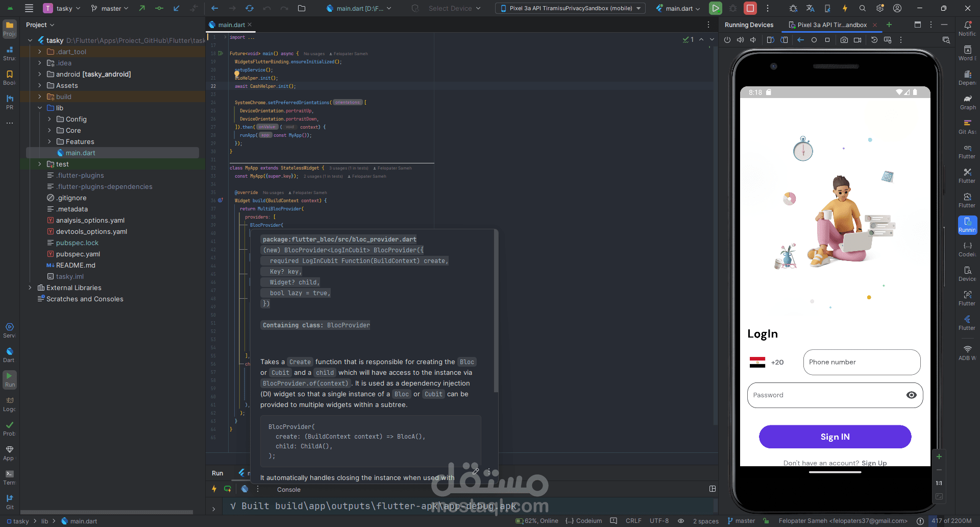
Task: Click the Phone number input field
Action: tap(862, 362)
